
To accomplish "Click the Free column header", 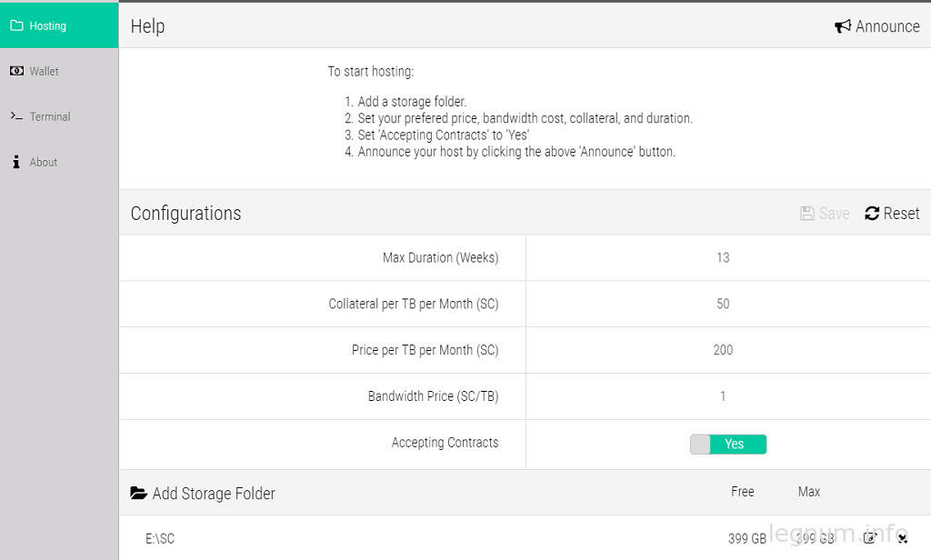I will [742, 492].
